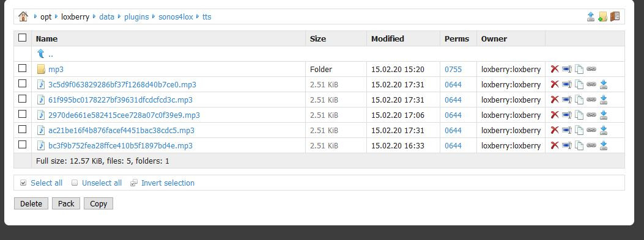The height and width of the screenshot is (240, 644).
Task: Go to the home root directory icon
Action: pyautogui.click(x=23, y=17)
